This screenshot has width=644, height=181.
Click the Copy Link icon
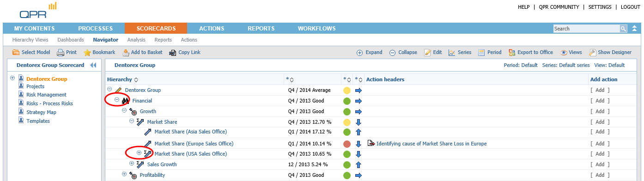coord(173,52)
